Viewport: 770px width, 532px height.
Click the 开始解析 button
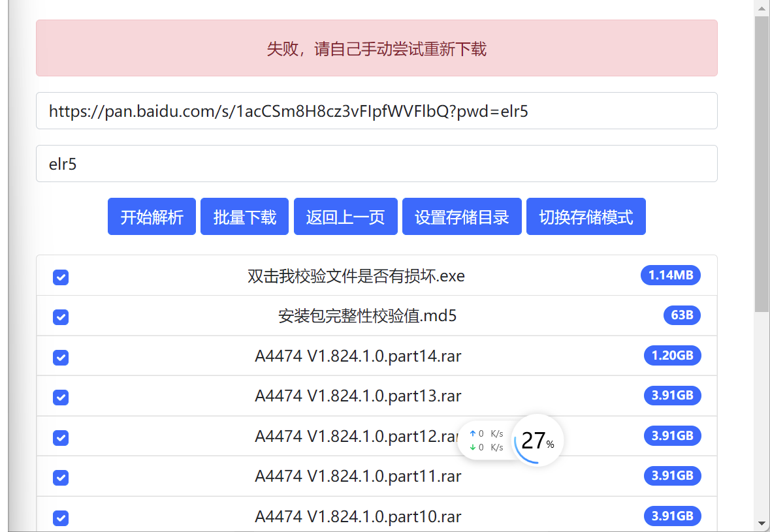[152, 217]
